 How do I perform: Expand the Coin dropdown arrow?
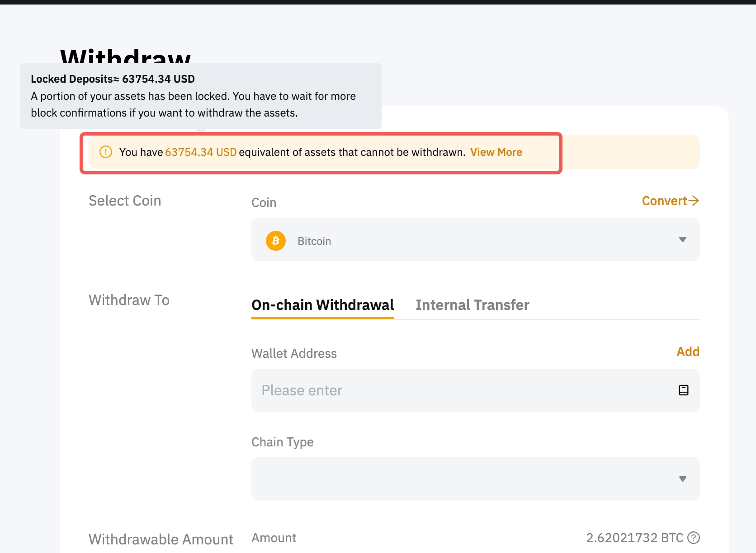[682, 239]
